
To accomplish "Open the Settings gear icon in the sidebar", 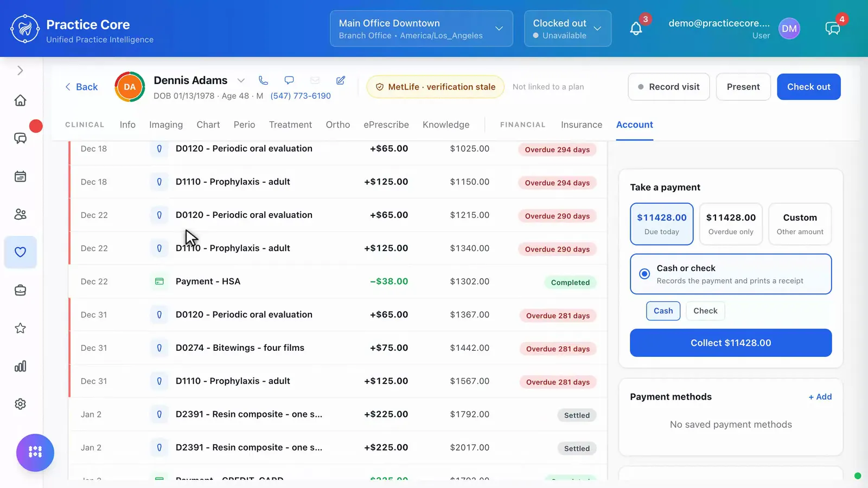I will coord(20,404).
